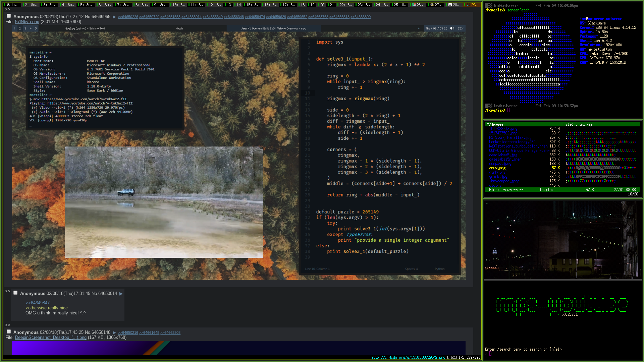This screenshot has width=644, height=362.
Task: Follow the reply link >>64650216
Action: [128, 333]
